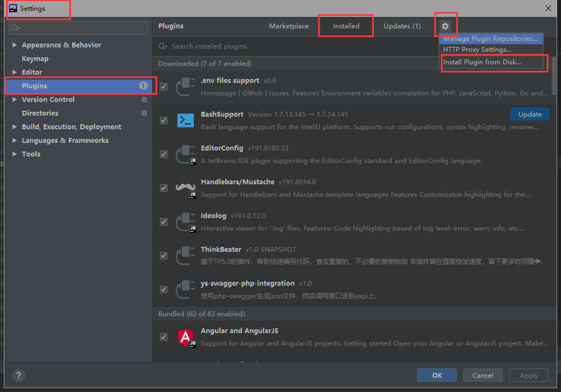Screen dimensions: 561x392
Task: Click the Ideolog plugin name
Action: point(213,216)
